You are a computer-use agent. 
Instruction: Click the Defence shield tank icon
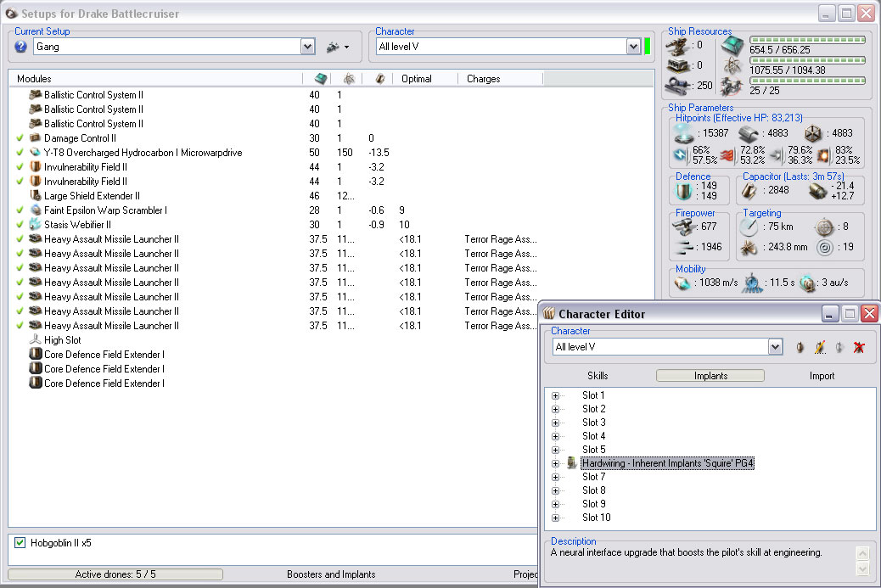pyautogui.click(x=684, y=191)
